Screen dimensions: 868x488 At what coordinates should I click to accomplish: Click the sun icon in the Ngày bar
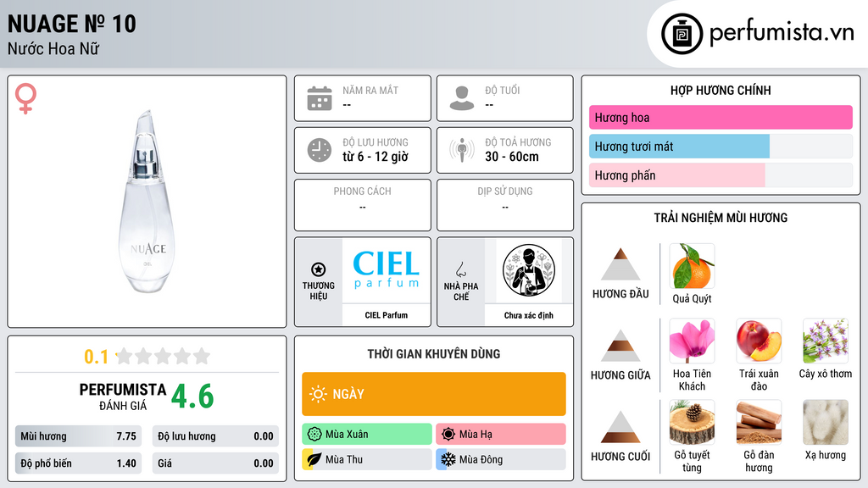[x=318, y=394]
